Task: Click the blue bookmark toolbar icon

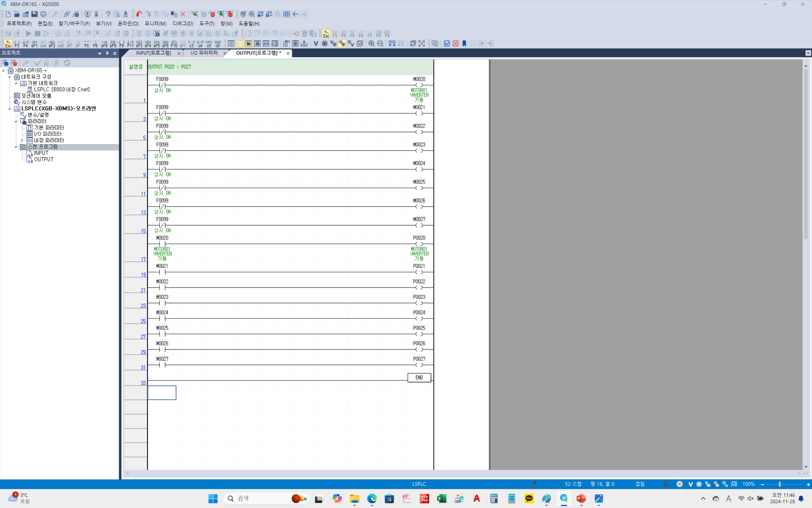Action: tap(464, 44)
